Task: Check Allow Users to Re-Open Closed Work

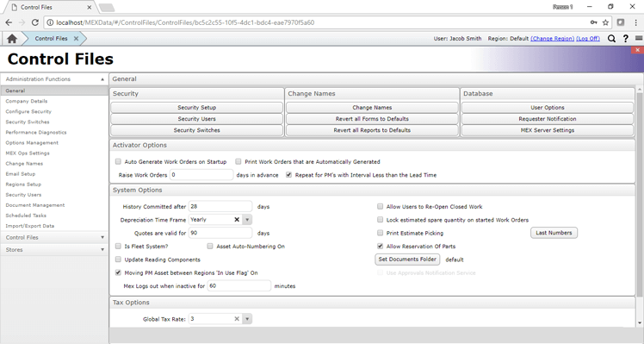Action: pos(380,207)
